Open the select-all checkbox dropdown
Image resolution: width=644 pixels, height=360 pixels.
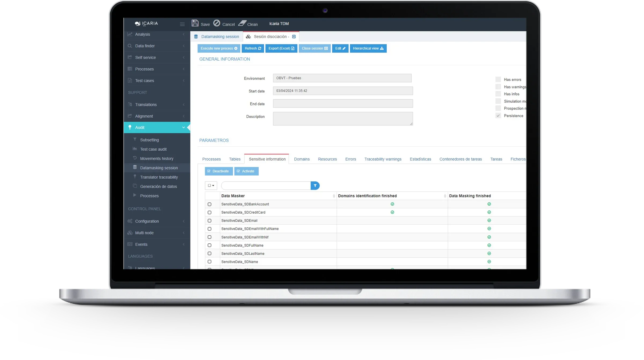pyautogui.click(x=211, y=185)
